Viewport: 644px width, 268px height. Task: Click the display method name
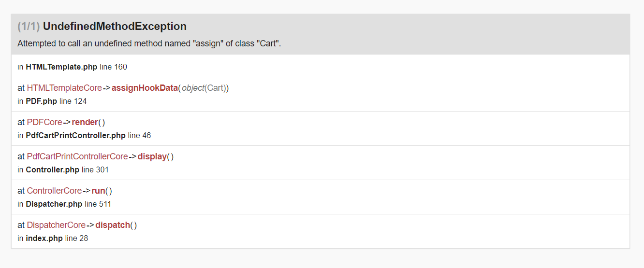click(x=152, y=156)
